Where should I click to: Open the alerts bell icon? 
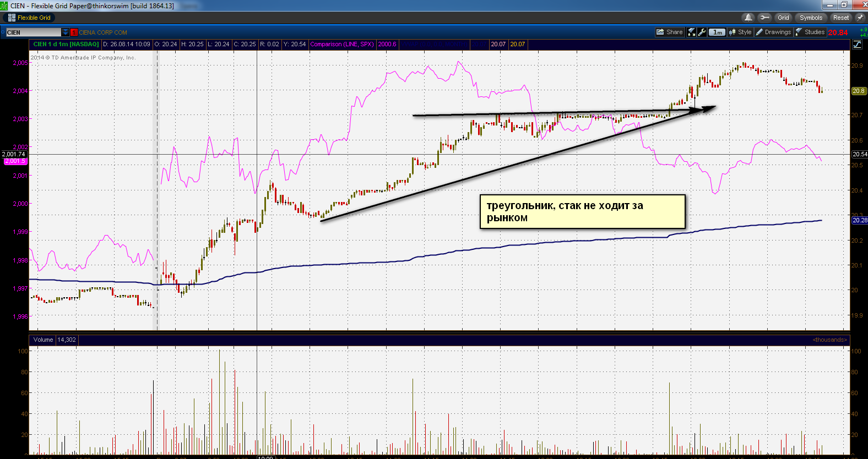(x=748, y=18)
